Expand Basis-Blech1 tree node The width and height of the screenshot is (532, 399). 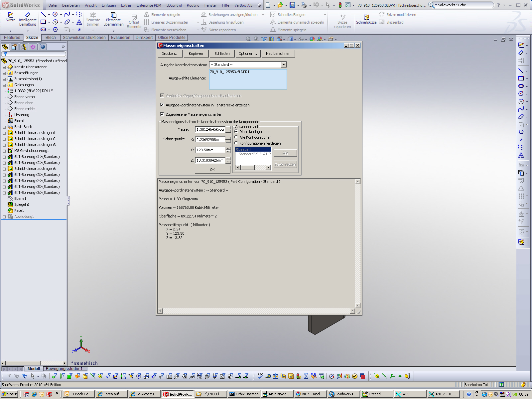4,127
